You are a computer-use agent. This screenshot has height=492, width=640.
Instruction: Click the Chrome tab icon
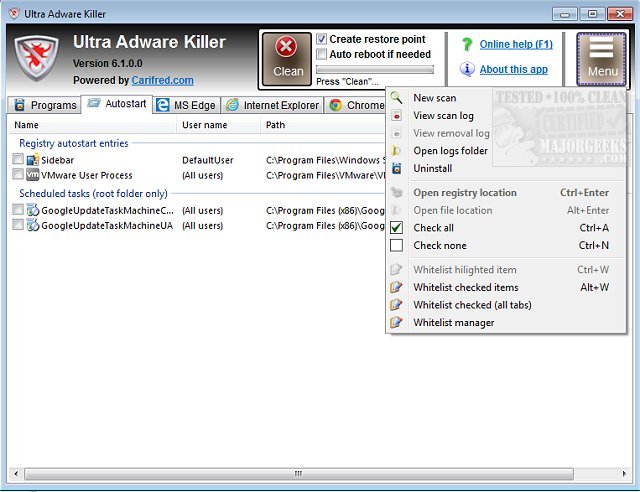click(x=336, y=105)
